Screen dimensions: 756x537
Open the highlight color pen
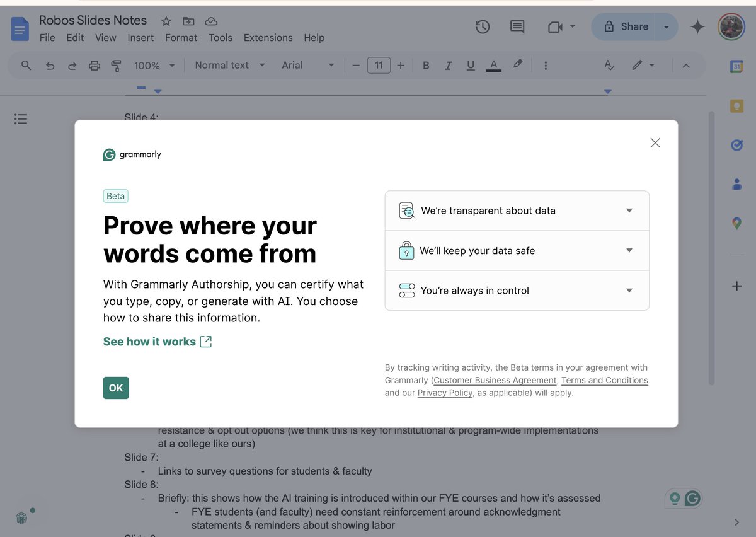pyautogui.click(x=517, y=64)
